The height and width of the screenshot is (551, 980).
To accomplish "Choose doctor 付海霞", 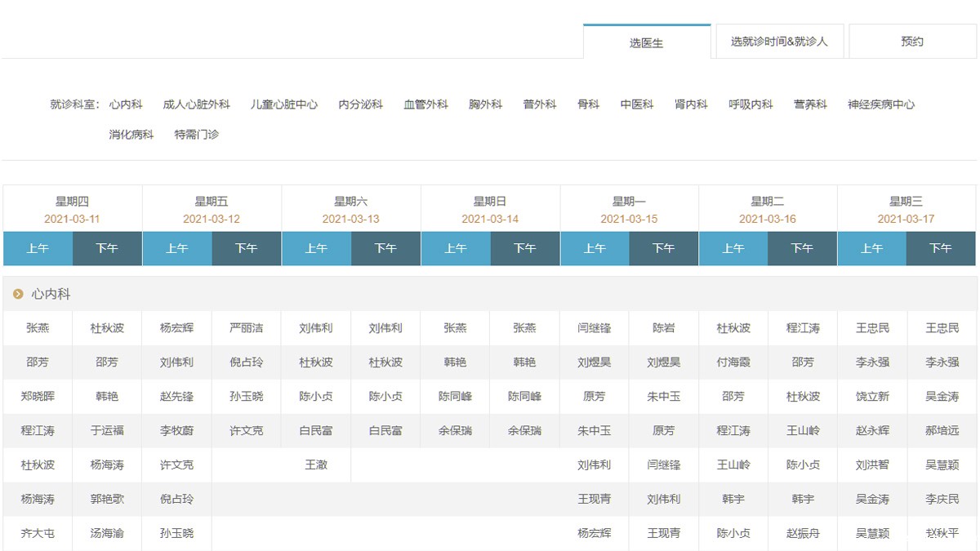I will (x=733, y=362).
